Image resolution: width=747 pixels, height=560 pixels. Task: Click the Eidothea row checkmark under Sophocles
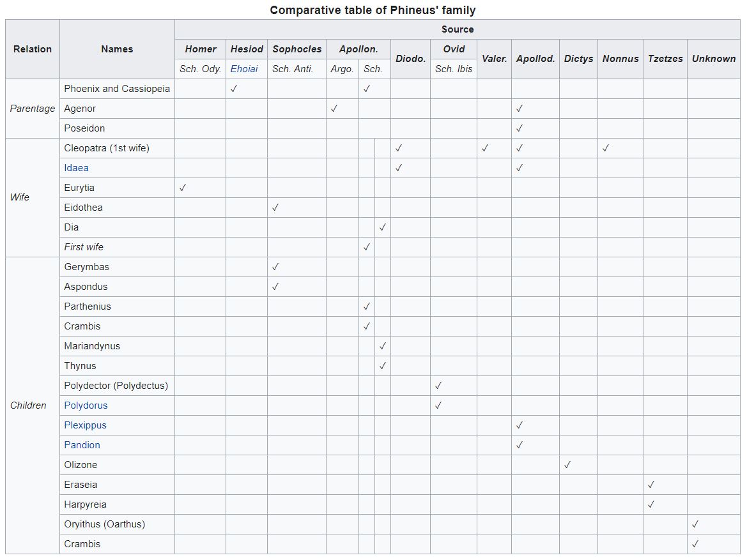(275, 208)
